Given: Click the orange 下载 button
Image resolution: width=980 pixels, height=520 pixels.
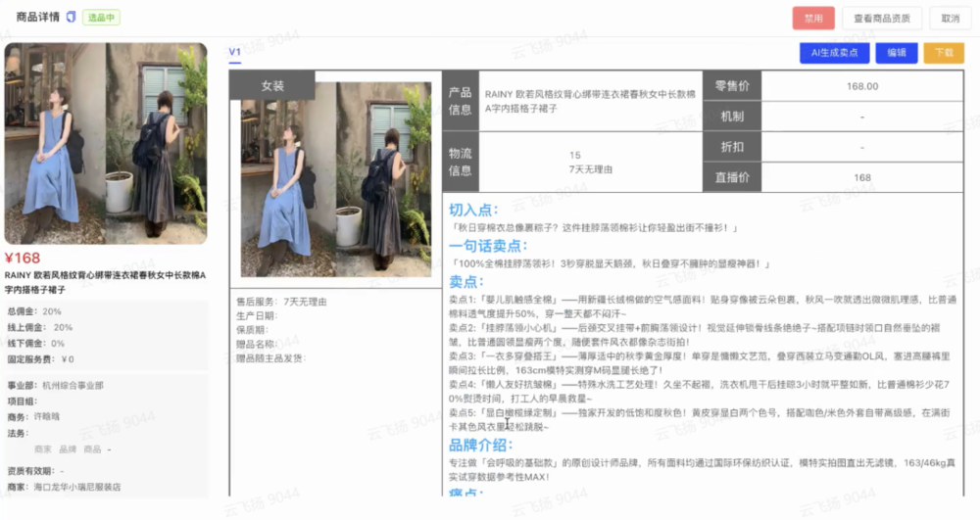Looking at the screenshot, I should coord(944,53).
